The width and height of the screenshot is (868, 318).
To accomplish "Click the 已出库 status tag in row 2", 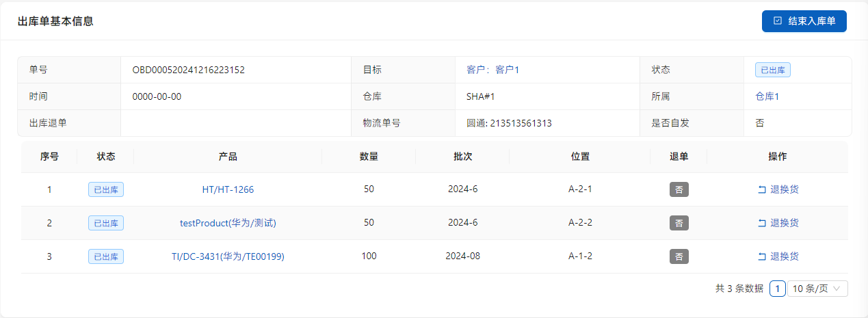I will tap(106, 223).
